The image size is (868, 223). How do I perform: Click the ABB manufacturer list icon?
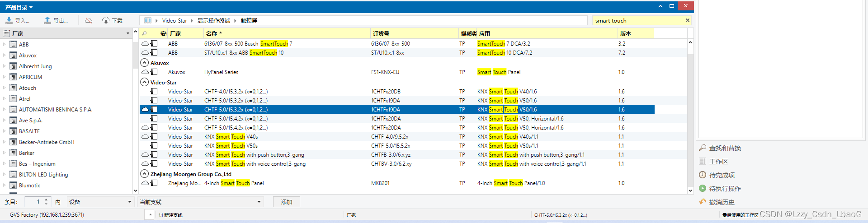tap(13, 44)
